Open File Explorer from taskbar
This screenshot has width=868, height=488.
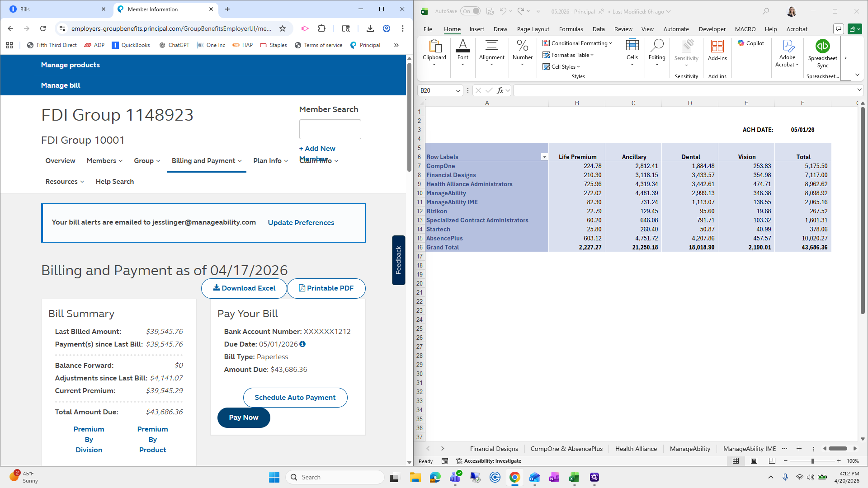[x=415, y=477]
